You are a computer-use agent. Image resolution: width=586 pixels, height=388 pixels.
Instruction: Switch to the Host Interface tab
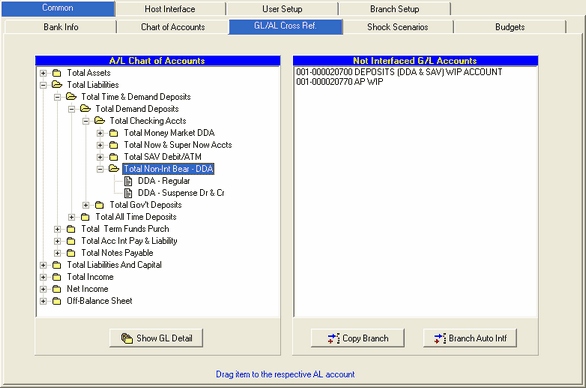tap(170, 9)
